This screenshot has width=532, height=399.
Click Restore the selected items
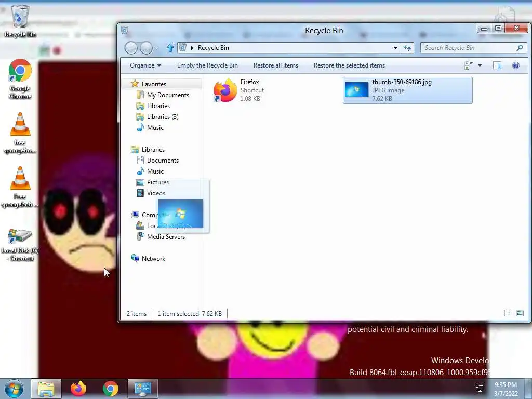coord(349,65)
